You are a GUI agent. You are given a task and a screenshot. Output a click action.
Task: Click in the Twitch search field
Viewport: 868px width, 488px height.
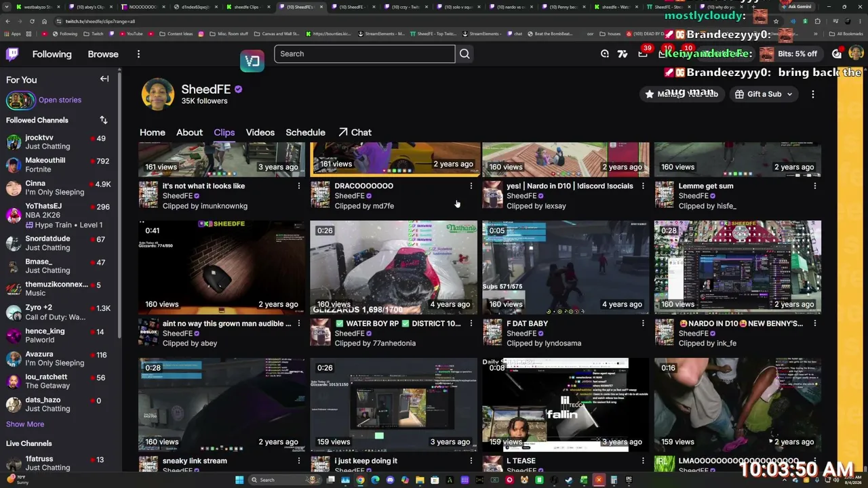coord(365,54)
